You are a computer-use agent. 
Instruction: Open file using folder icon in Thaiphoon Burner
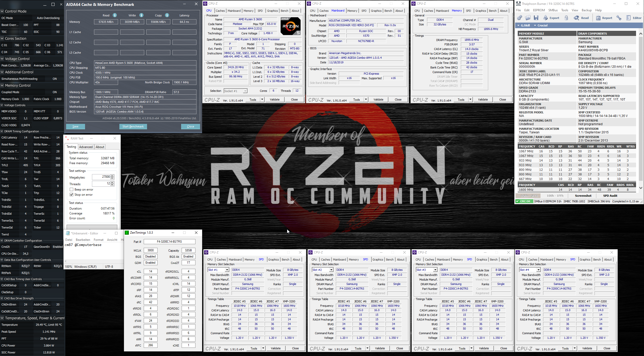[x=528, y=18]
